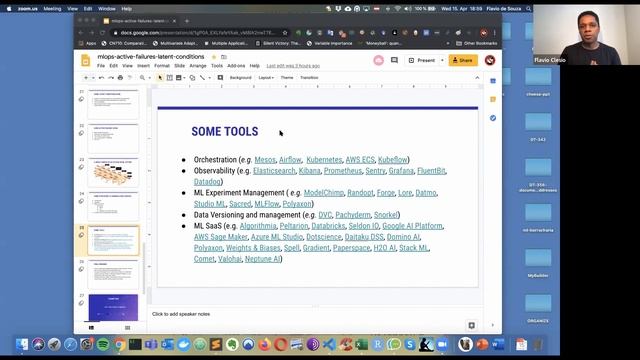640x360 pixels.
Task: Click the Redo toolbar icon
Action: click(111, 78)
